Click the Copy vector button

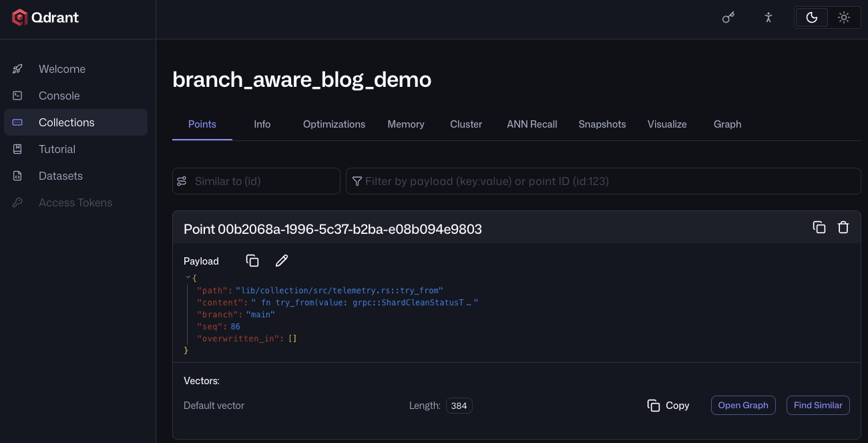click(x=668, y=406)
